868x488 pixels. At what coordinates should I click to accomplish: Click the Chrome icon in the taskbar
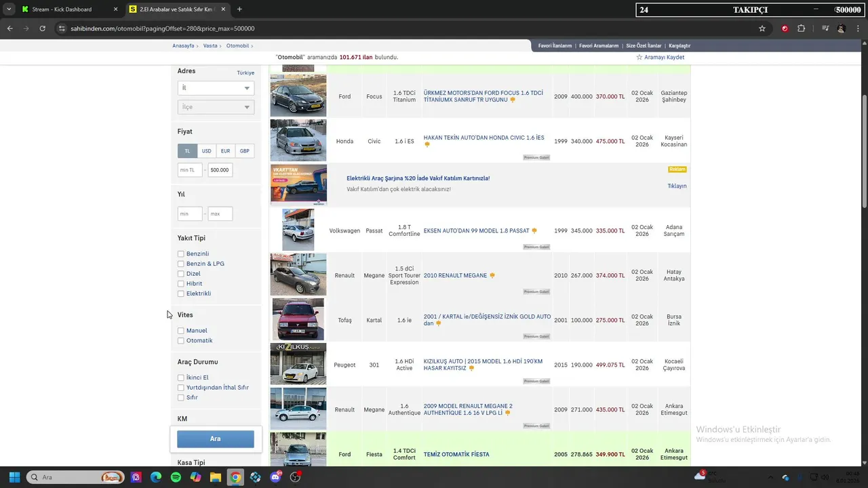(x=235, y=477)
